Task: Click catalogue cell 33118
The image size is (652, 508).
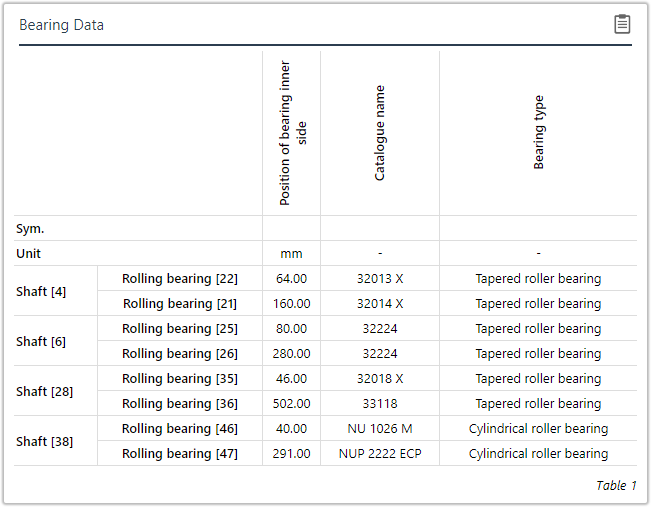Action: (380, 404)
